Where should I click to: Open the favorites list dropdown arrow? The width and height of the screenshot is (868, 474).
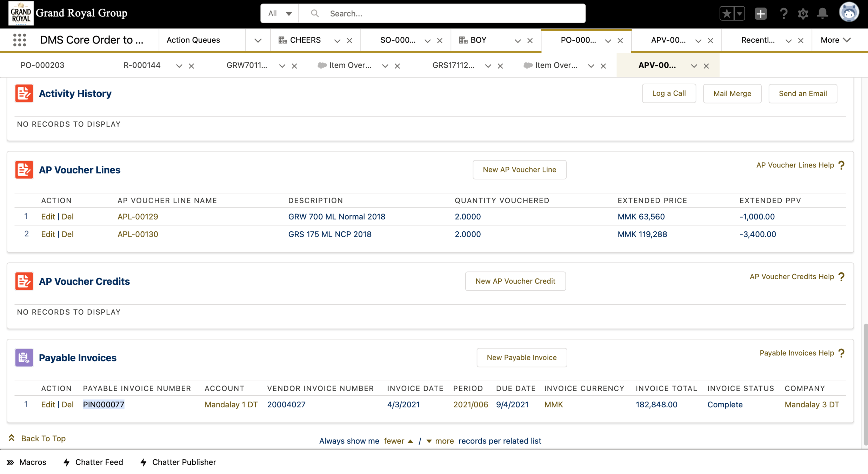739,14
